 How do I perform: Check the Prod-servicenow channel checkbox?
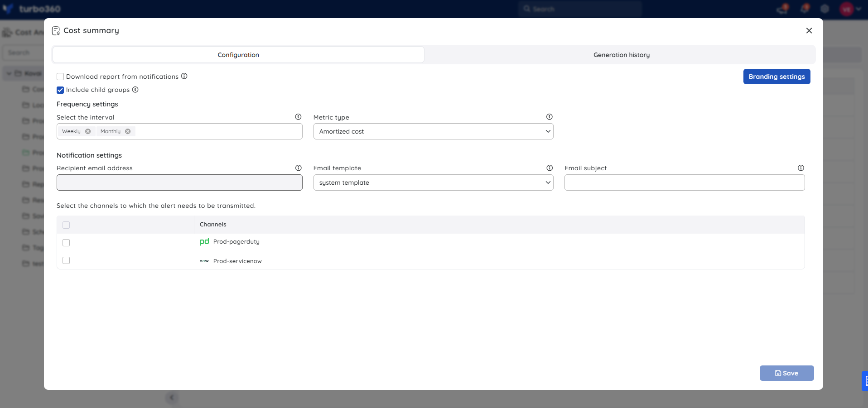(x=66, y=260)
